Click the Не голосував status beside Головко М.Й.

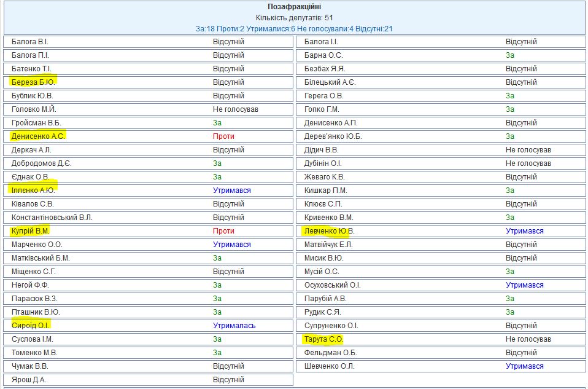click(236, 109)
